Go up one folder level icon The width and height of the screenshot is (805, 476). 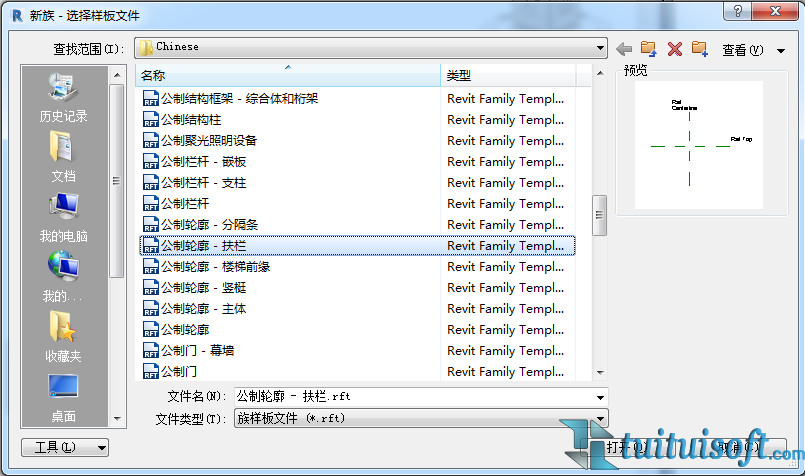tap(649, 49)
